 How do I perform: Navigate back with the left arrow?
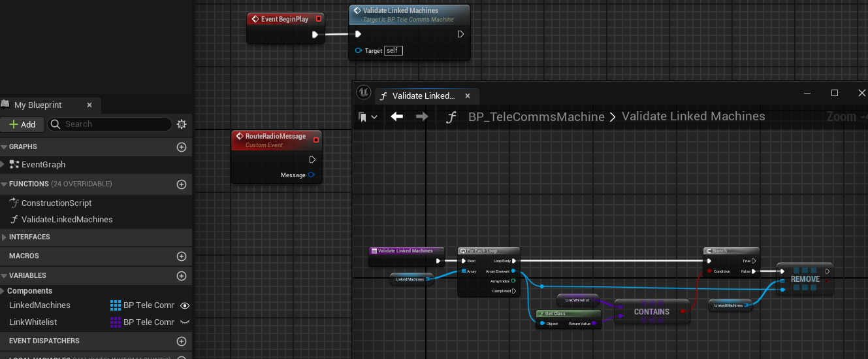[397, 116]
